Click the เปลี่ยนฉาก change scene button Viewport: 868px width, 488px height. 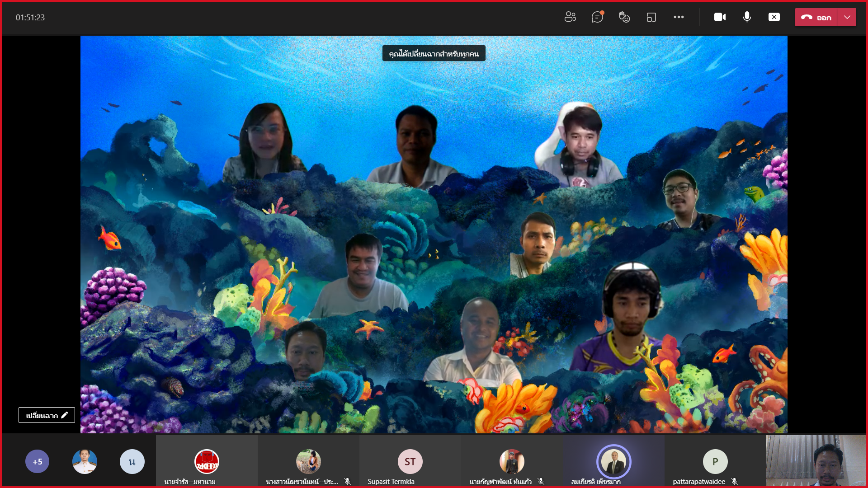[47, 415]
